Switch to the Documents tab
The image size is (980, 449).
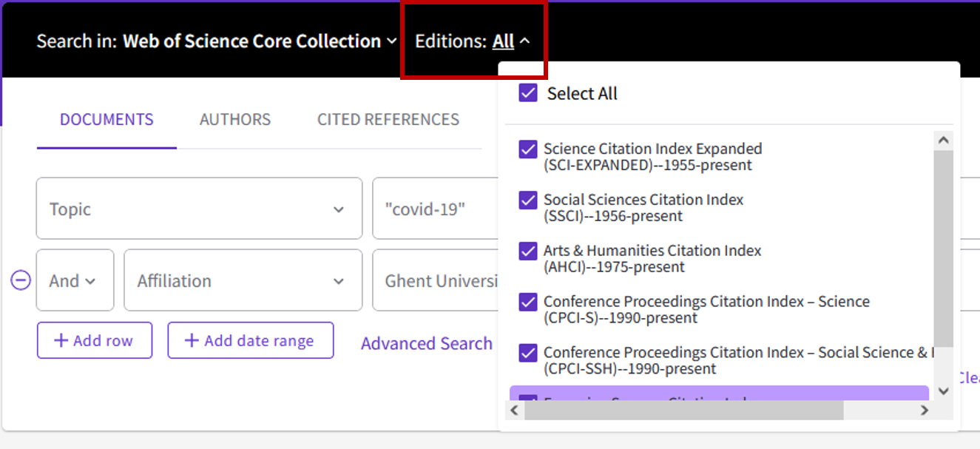107,120
